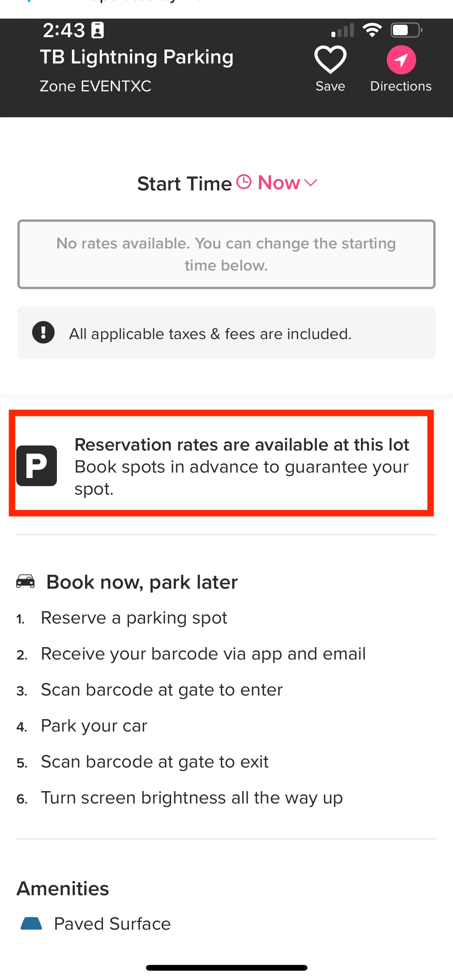453x980 pixels.
Task: Click the Directions button
Action: (x=401, y=86)
